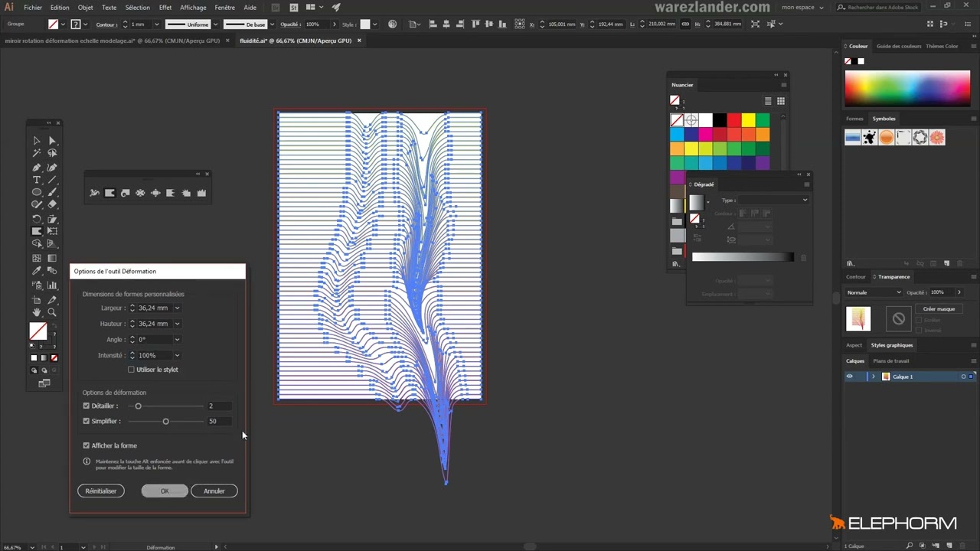This screenshot has width=980, height=551.
Task: Select the Ellipse tool
Action: pos(37,192)
